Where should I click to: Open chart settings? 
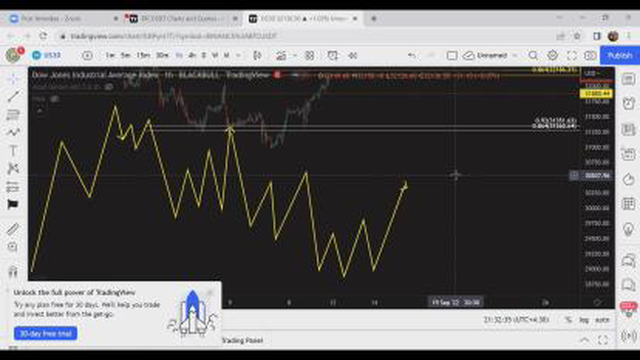click(552, 55)
